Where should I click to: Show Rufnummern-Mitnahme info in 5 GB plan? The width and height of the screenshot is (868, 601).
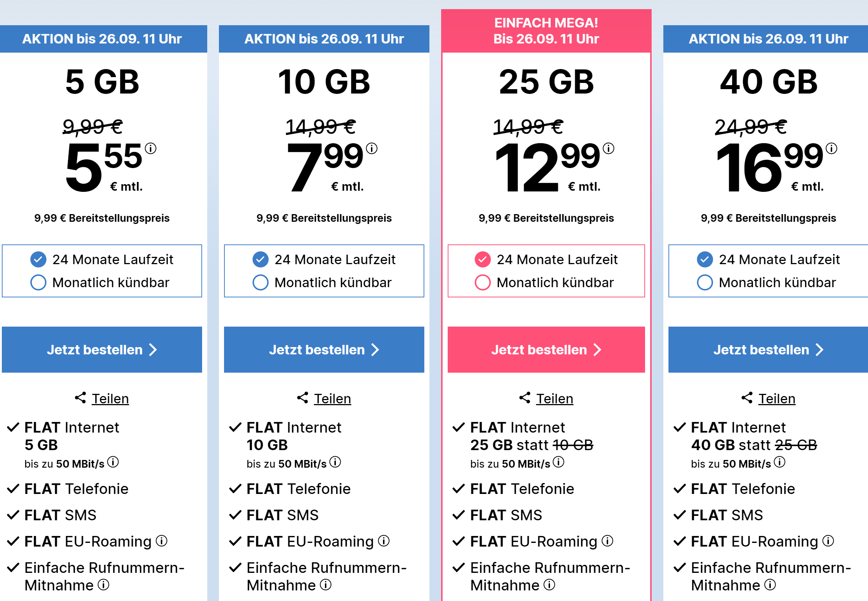(x=103, y=585)
